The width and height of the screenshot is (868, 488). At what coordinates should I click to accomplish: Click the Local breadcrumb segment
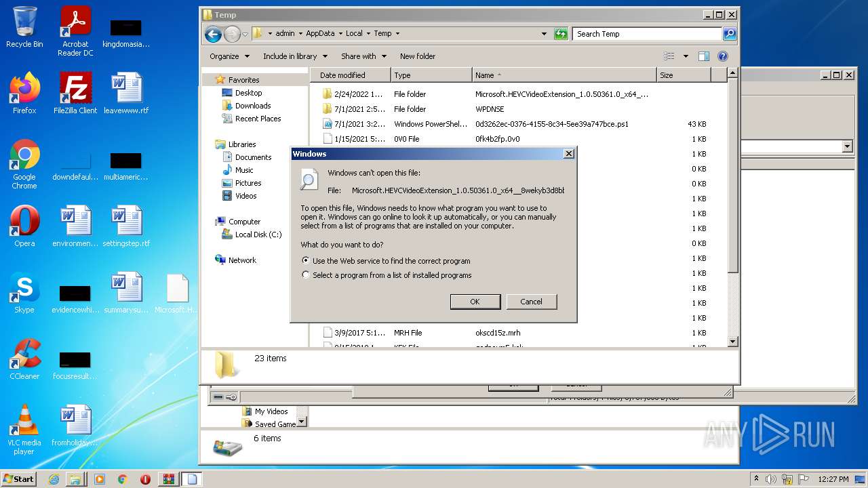[354, 33]
